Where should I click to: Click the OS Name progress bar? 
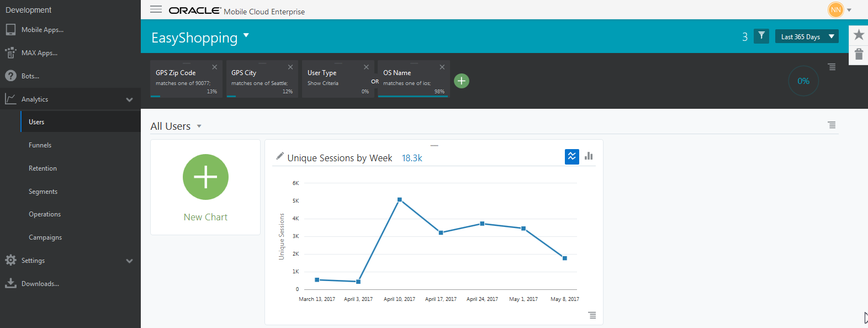pyautogui.click(x=412, y=96)
